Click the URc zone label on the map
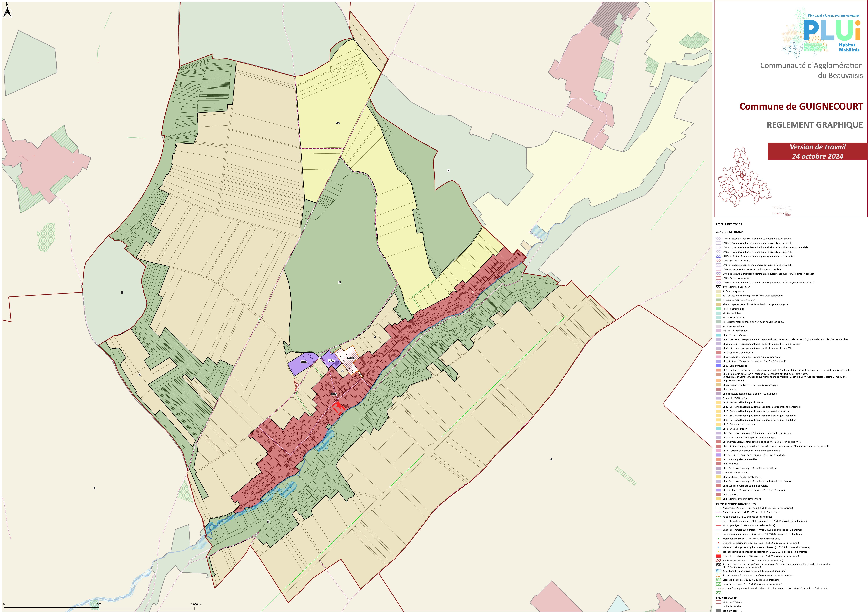The height and width of the screenshot is (614, 868). coord(334,394)
